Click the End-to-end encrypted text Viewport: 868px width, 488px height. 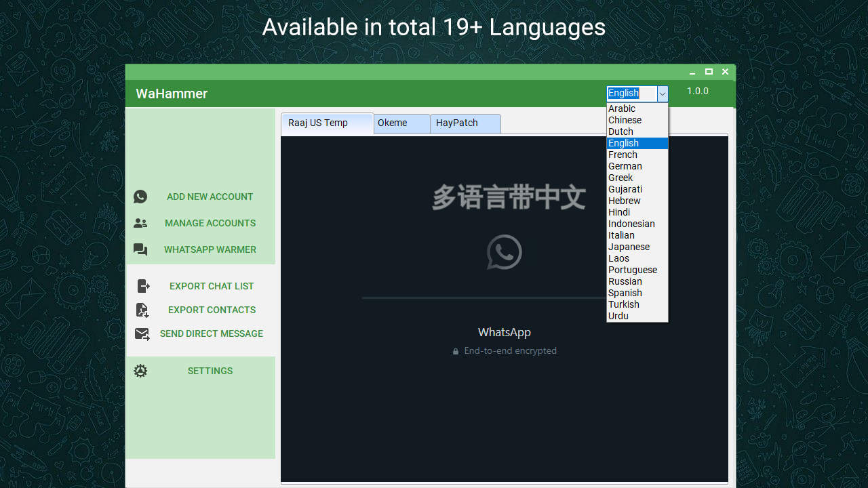tap(511, 351)
